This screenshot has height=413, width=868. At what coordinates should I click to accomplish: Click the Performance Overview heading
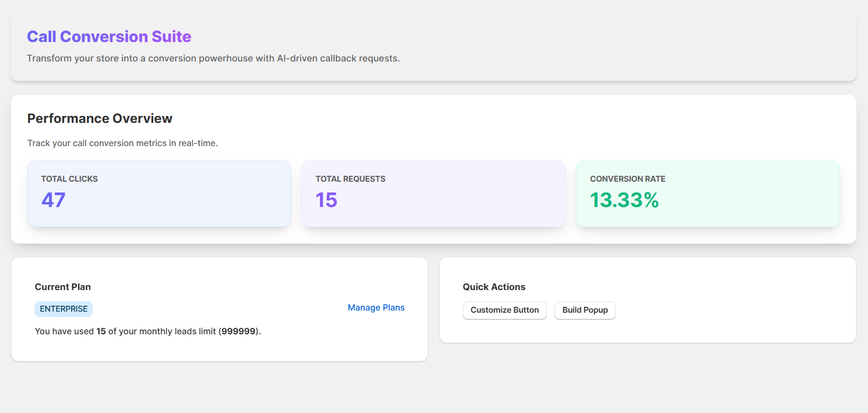click(x=100, y=119)
